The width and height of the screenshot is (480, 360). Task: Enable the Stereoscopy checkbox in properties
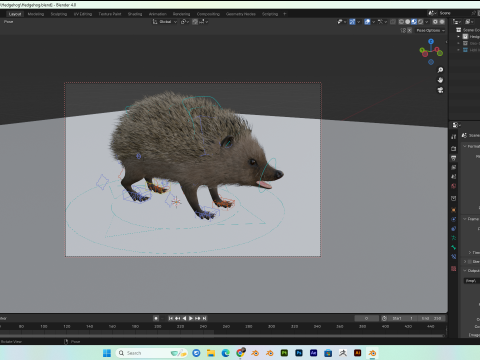(469, 262)
